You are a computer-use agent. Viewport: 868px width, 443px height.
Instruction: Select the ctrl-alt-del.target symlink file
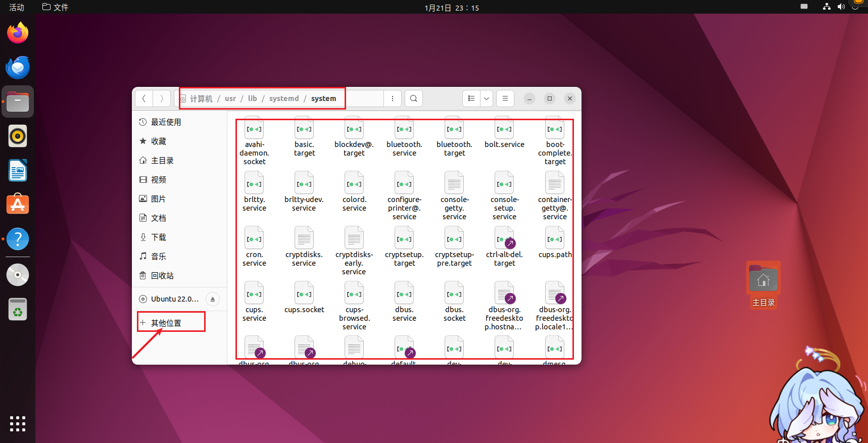(504, 239)
